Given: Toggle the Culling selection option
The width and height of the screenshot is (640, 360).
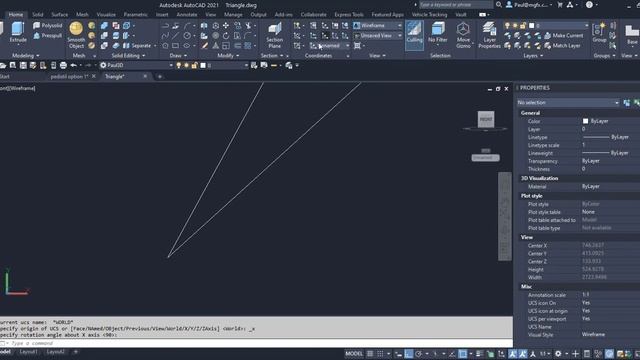Looking at the screenshot, I should [414, 35].
